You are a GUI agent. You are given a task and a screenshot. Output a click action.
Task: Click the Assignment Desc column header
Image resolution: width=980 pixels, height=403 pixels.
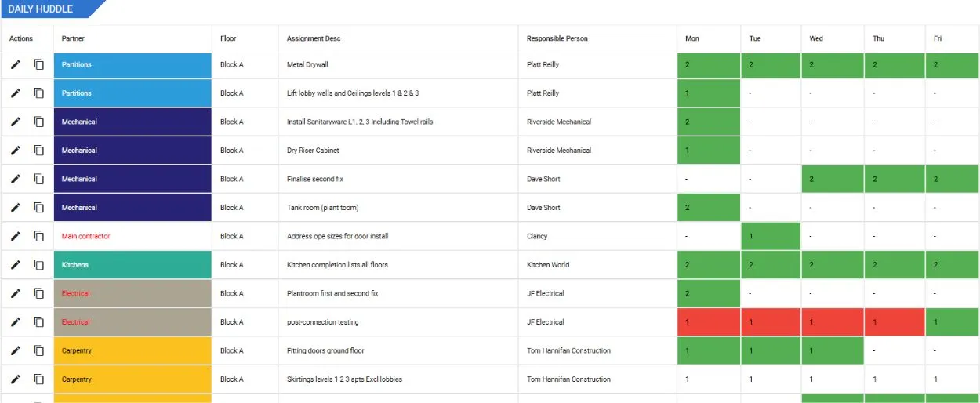pyautogui.click(x=314, y=38)
